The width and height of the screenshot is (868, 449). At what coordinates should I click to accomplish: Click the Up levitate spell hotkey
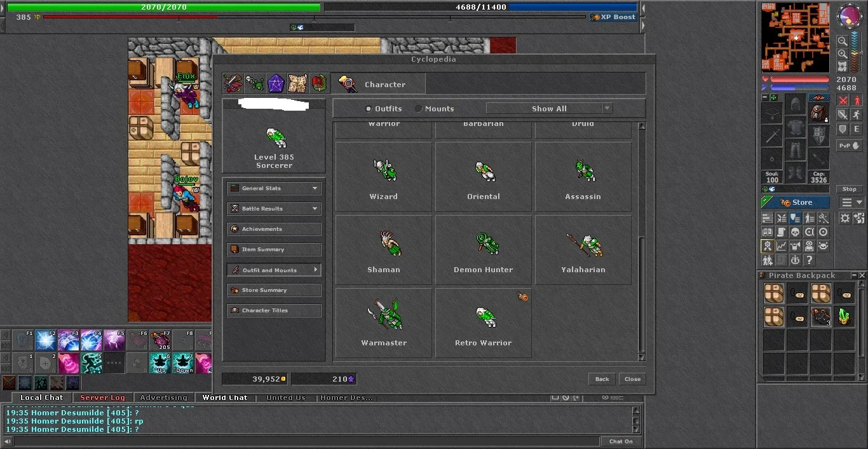click(159, 363)
